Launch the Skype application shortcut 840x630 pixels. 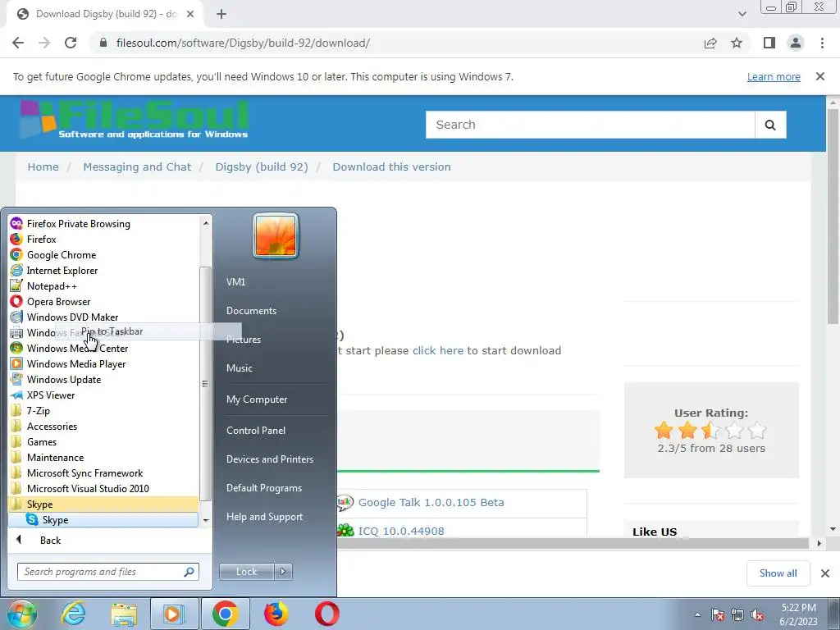103,519
